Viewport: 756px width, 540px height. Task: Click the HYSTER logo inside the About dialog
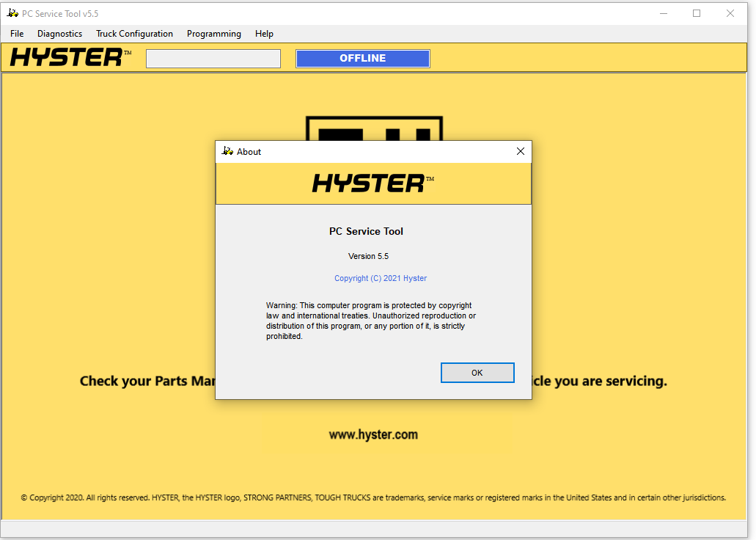click(373, 183)
